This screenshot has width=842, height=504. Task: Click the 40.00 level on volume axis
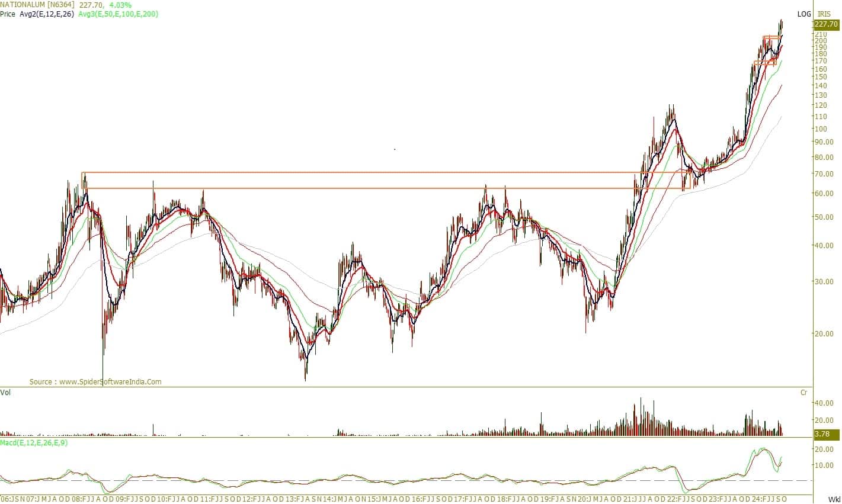pyautogui.click(x=825, y=403)
